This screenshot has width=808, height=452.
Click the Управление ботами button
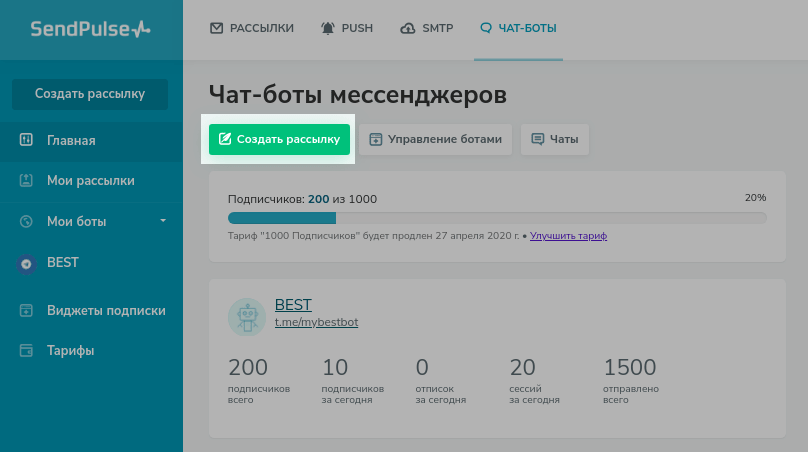click(435, 139)
